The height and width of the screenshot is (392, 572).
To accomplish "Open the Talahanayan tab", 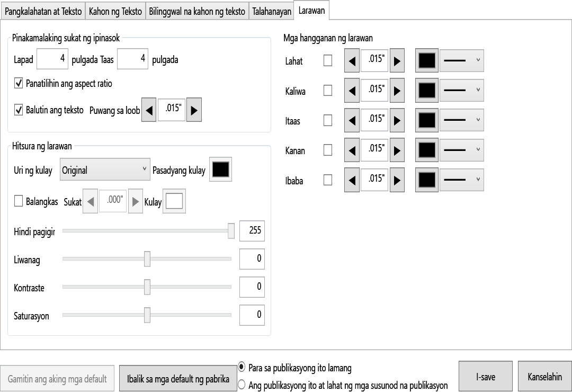I will [x=271, y=11].
